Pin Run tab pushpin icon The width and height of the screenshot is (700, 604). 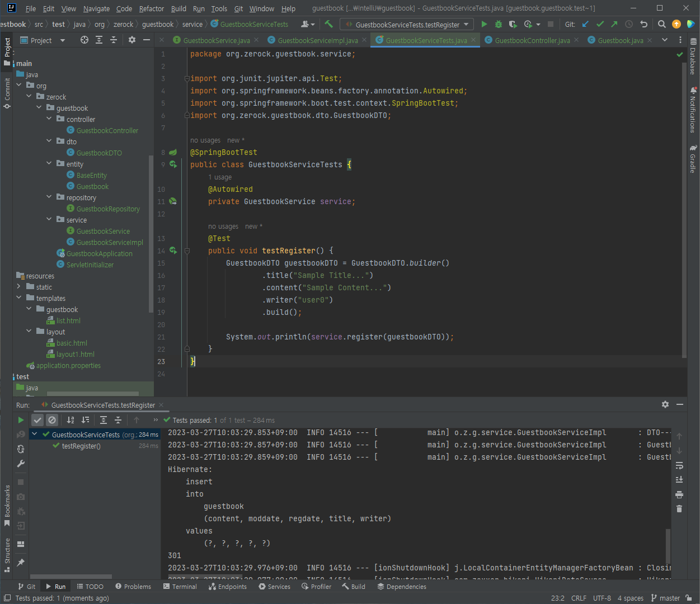[21, 562]
